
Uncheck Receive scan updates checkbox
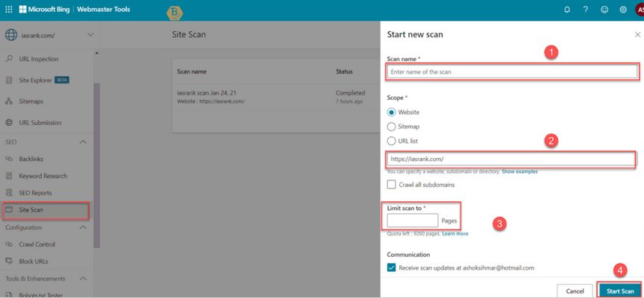392,267
